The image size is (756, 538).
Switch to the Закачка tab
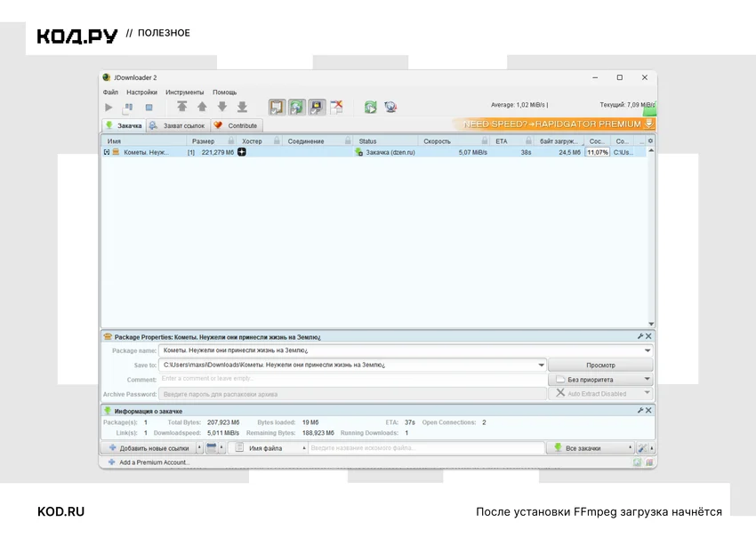point(124,125)
